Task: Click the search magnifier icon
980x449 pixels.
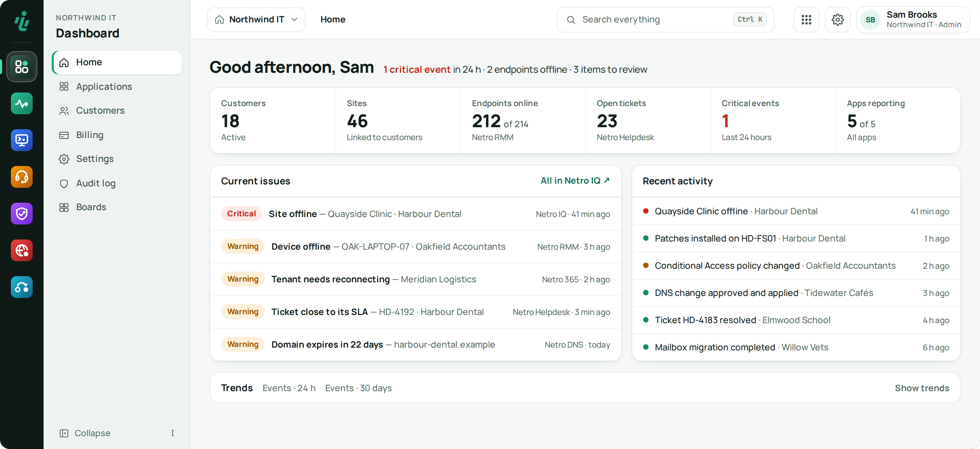Action: click(571, 20)
